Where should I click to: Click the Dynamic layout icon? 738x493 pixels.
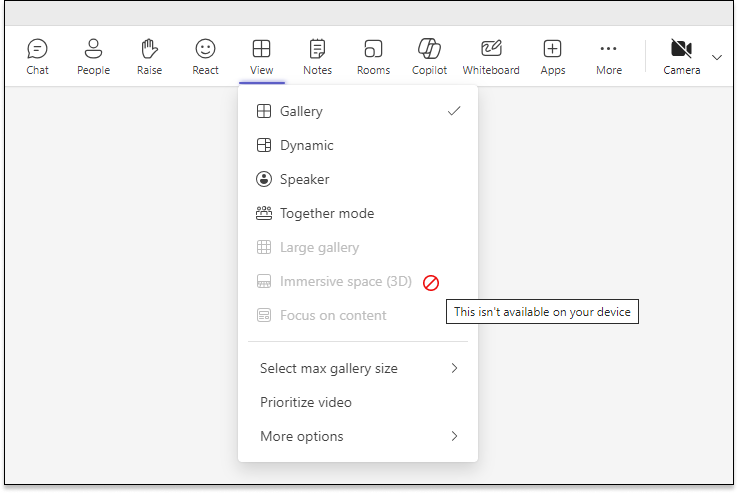coord(264,145)
